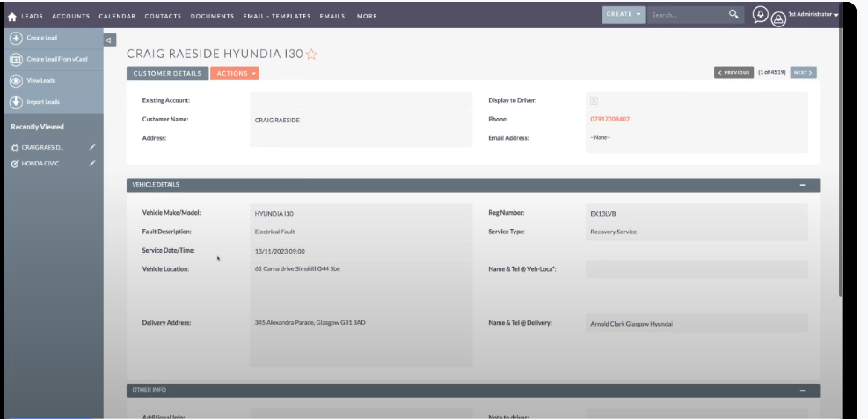This screenshot has height=419, width=868.
Task: Open the Import Leads download icon
Action: (16, 102)
